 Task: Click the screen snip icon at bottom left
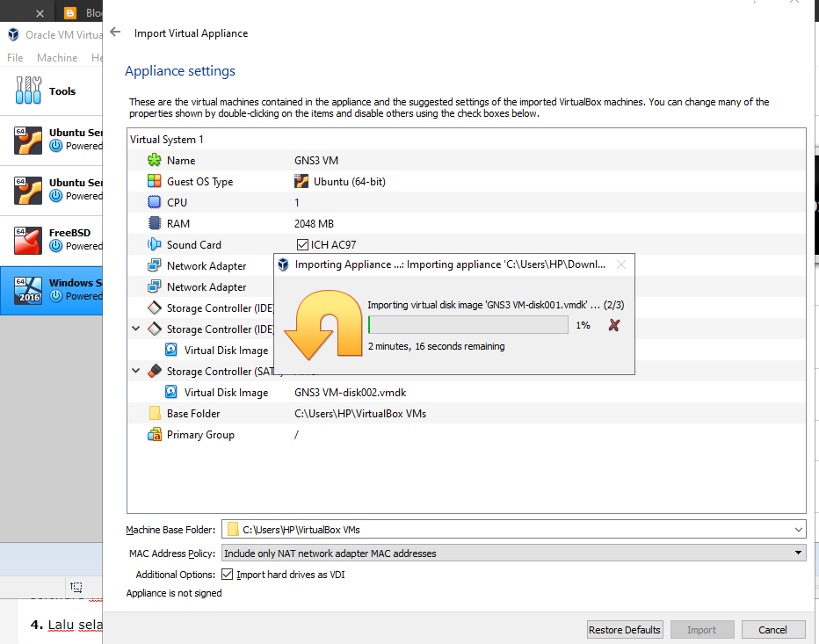pyautogui.click(x=76, y=587)
